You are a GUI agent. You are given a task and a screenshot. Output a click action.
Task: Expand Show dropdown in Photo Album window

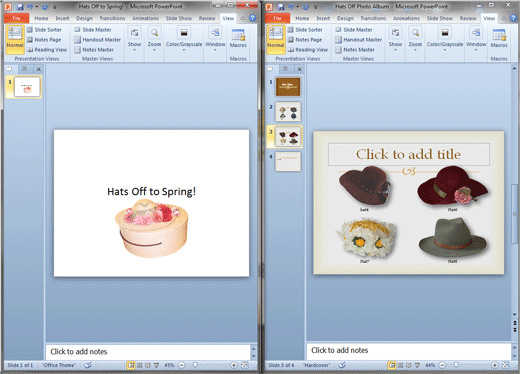tap(395, 39)
